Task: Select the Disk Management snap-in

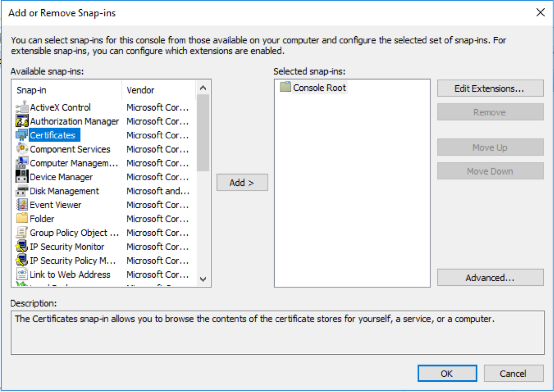Action: (63, 191)
